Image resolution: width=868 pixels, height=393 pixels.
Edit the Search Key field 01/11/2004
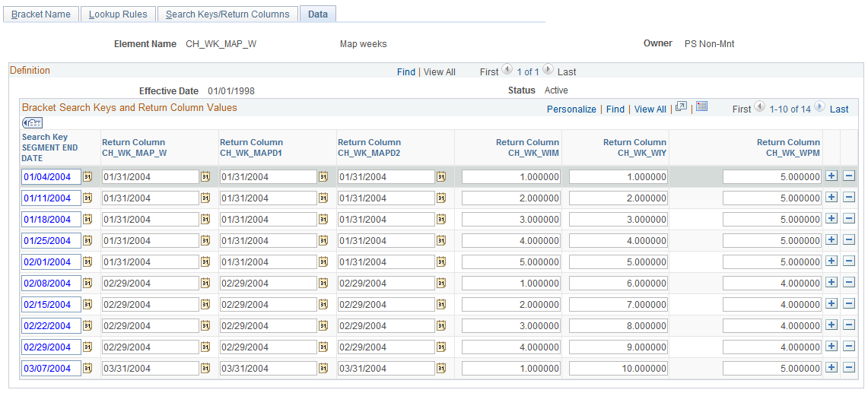51,198
